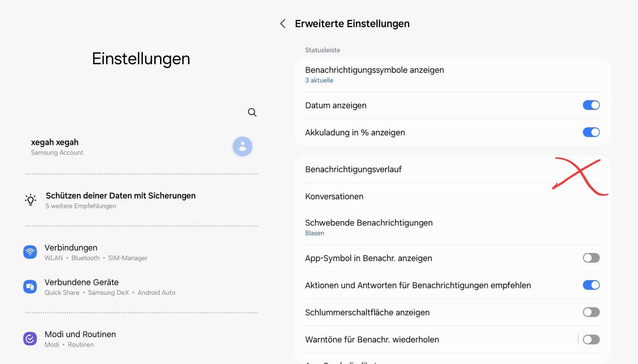Toggle Warntöne für Benachr. wiederholen switch
Image resolution: width=638 pixels, height=364 pixels.
(x=591, y=339)
